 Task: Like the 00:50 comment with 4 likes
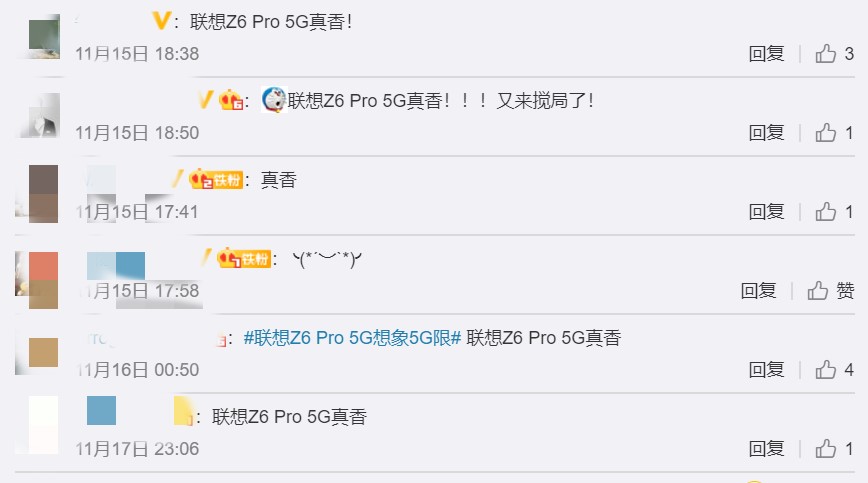tap(834, 370)
